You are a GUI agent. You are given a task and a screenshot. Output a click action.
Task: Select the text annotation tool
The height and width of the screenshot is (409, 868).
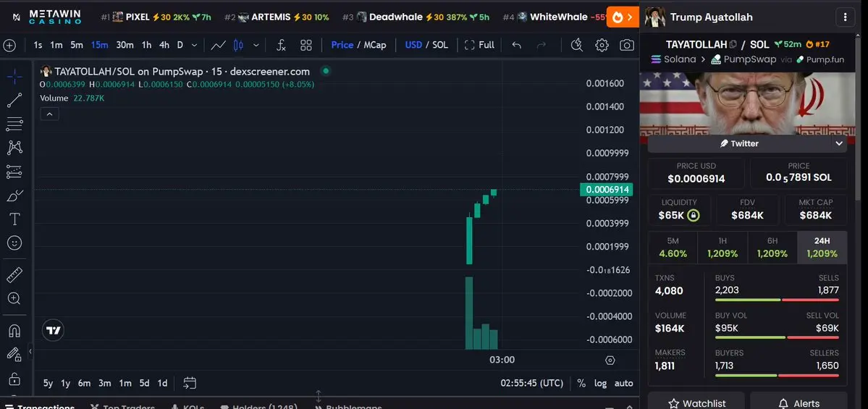14,219
